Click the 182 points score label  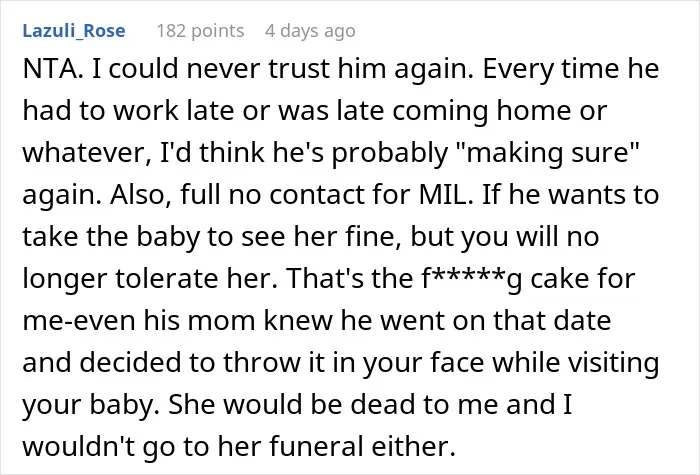pyautogui.click(x=200, y=31)
